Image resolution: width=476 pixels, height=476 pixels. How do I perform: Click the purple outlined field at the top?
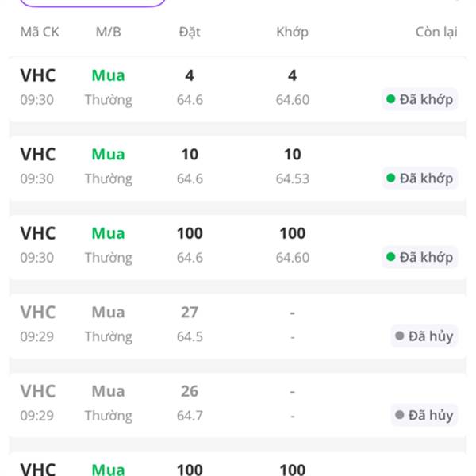click(x=93, y=2)
